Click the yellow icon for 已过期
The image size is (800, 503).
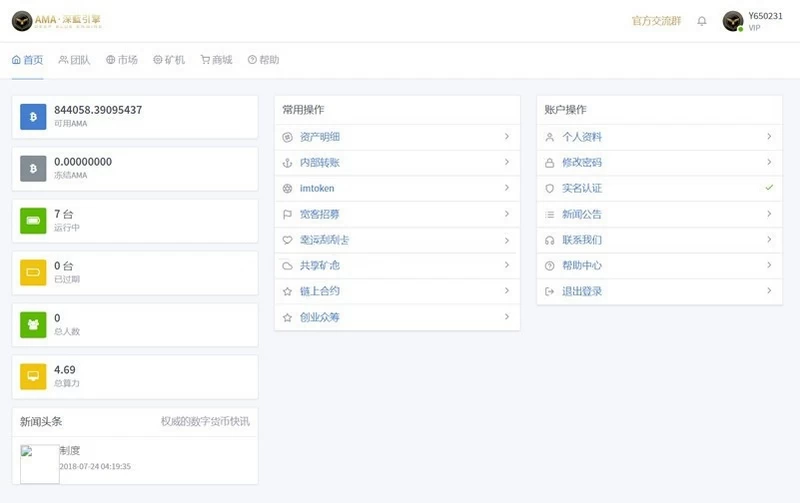pyautogui.click(x=33, y=272)
